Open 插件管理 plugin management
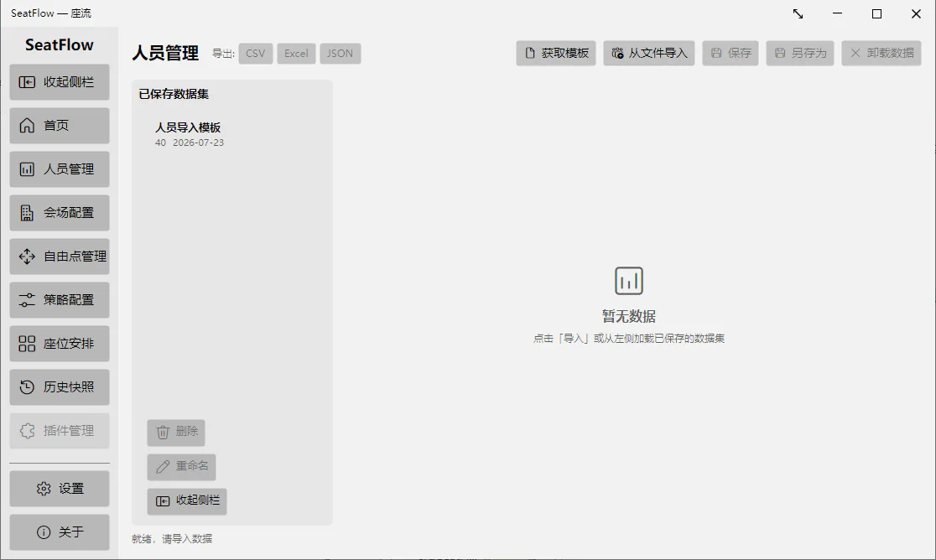This screenshot has width=936, height=560. (59, 431)
